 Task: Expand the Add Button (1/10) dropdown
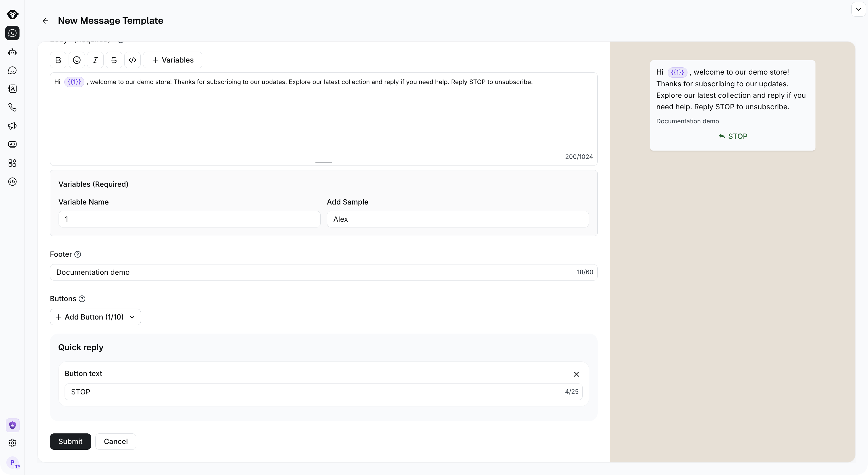pyautogui.click(x=95, y=317)
